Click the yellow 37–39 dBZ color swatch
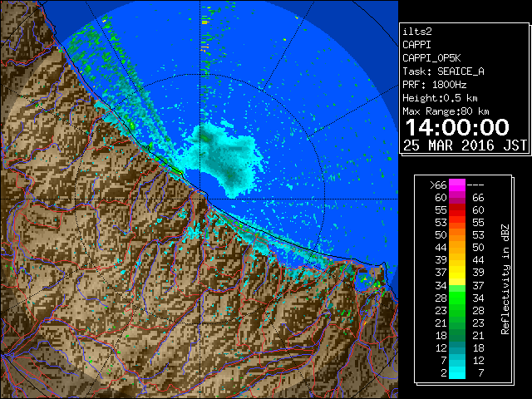This screenshot has height=399, width=532. point(457,273)
